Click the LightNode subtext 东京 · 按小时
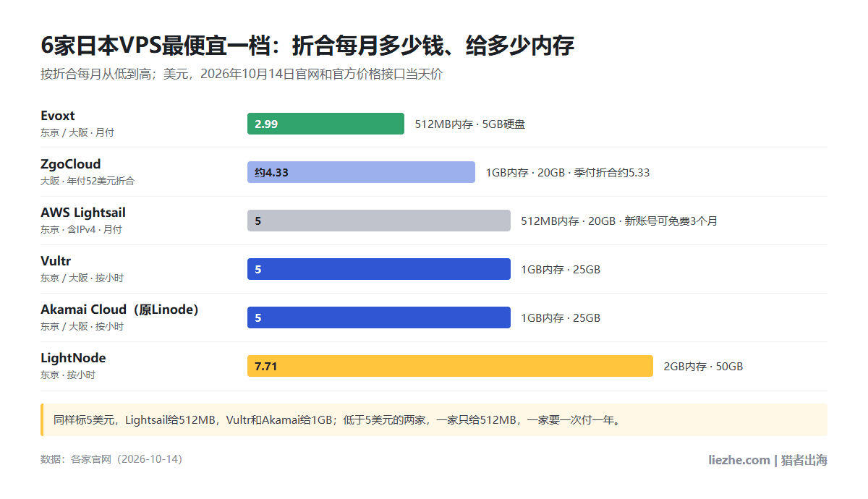 click(x=68, y=375)
